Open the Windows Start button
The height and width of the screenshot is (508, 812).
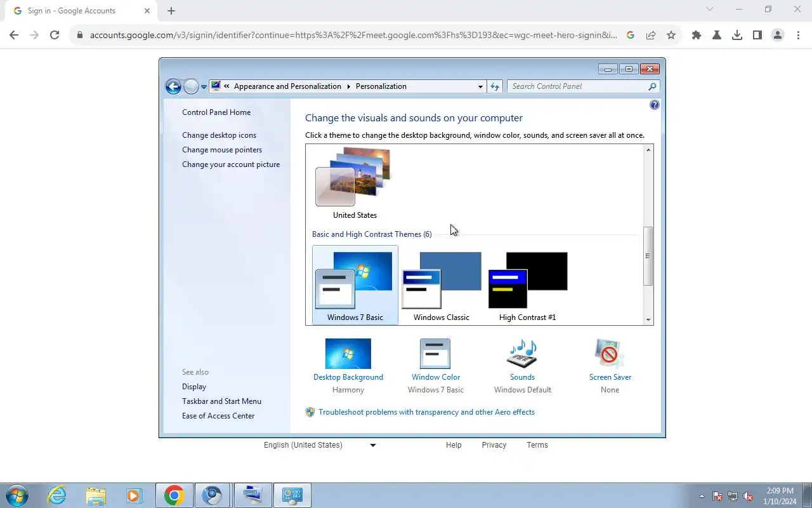16,495
